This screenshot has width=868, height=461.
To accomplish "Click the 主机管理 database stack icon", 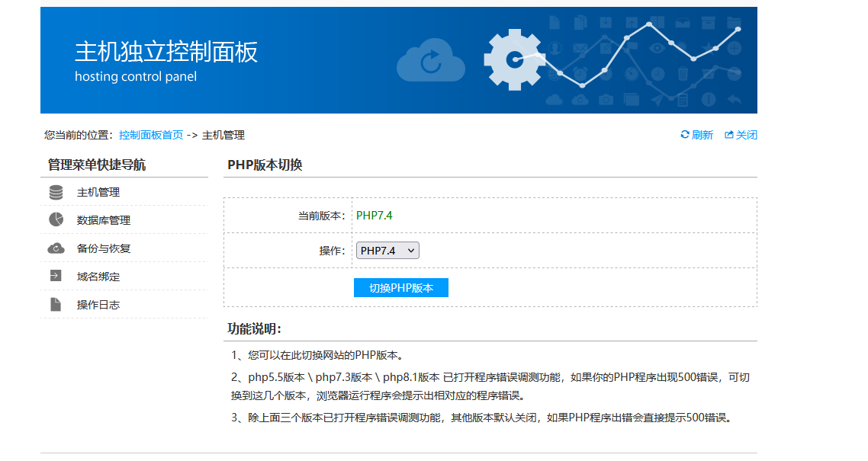I will click(x=56, y=192).
